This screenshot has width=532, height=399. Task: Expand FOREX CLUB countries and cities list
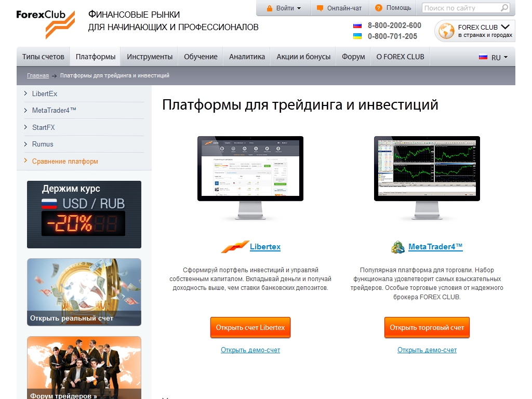point(504,27)
